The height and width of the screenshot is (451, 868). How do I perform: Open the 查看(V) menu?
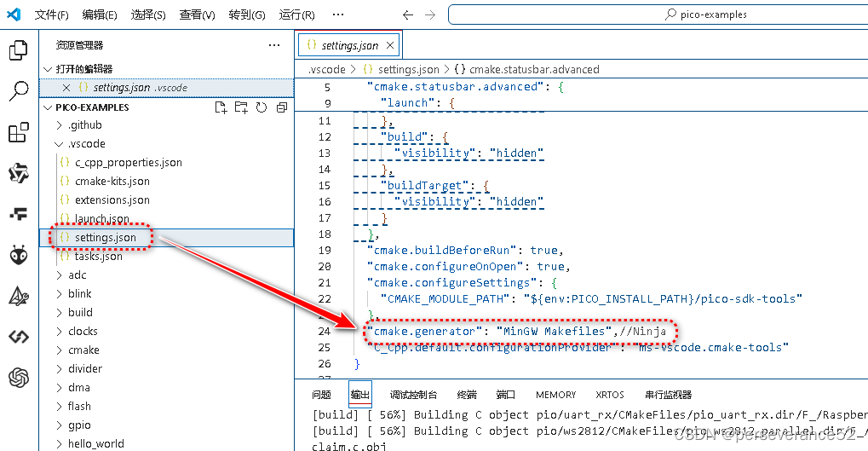tap(197, 15)
